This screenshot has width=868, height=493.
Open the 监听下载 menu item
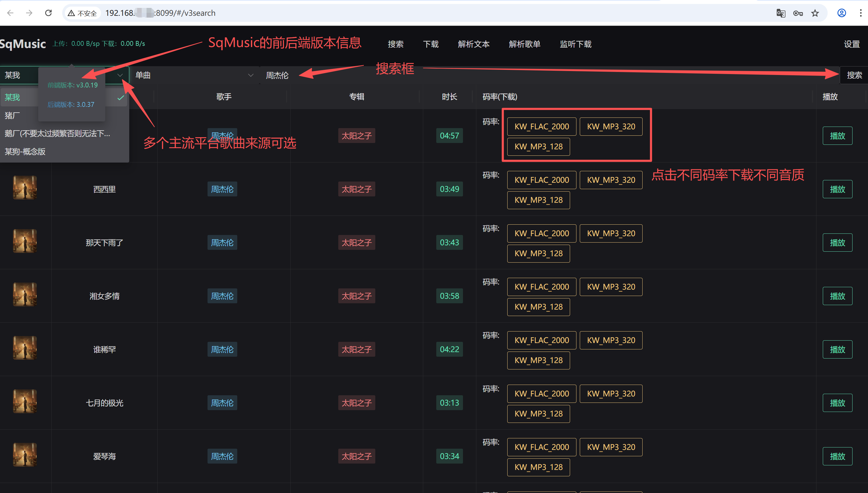[x=575, y=44]
